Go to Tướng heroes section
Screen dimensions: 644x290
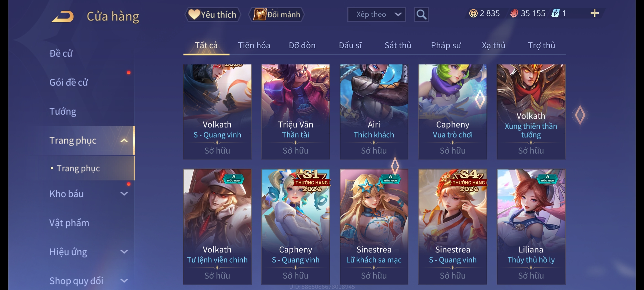click(63, 111)
